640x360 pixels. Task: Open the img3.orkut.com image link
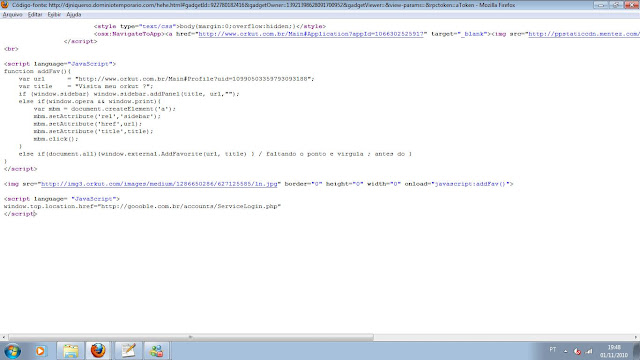pyautogui.click(x=159, y=184)
